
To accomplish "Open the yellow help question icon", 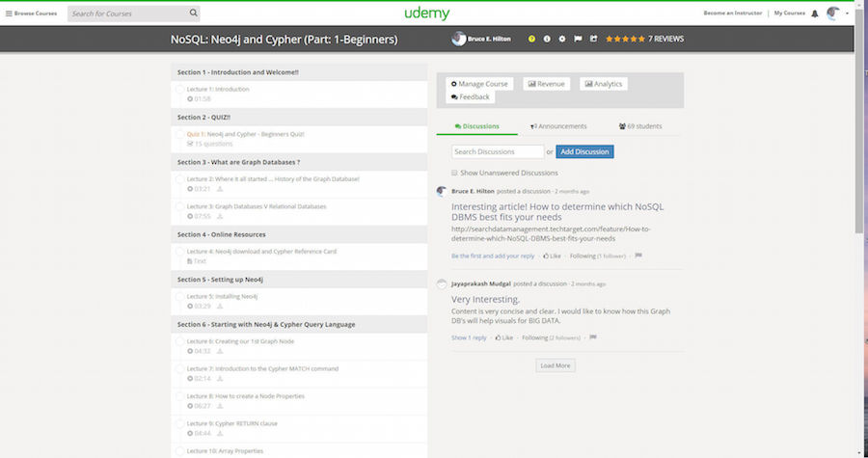I will [x=531, y=40].
